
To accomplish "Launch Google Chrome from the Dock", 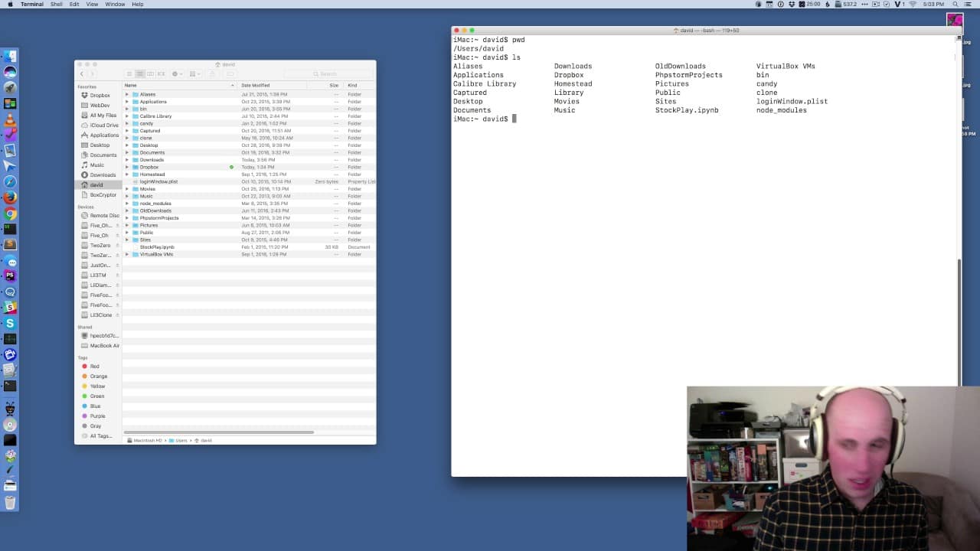I will (10, 214).
